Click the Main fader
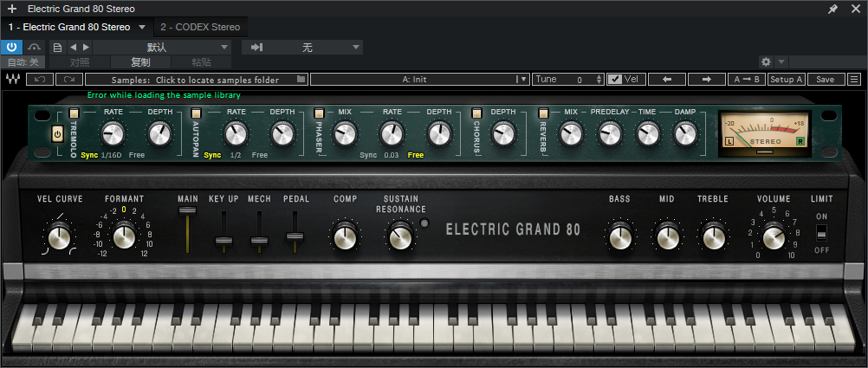 click(188, 211)
